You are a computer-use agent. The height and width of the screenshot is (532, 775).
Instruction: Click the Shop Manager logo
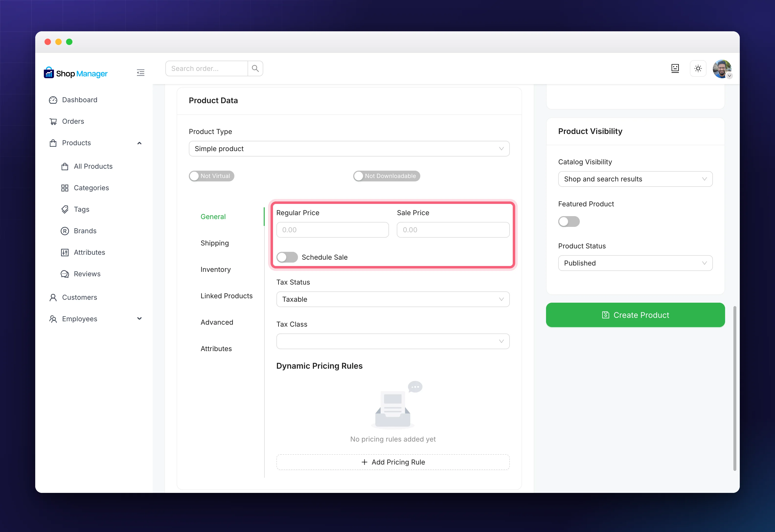(76, 73)
